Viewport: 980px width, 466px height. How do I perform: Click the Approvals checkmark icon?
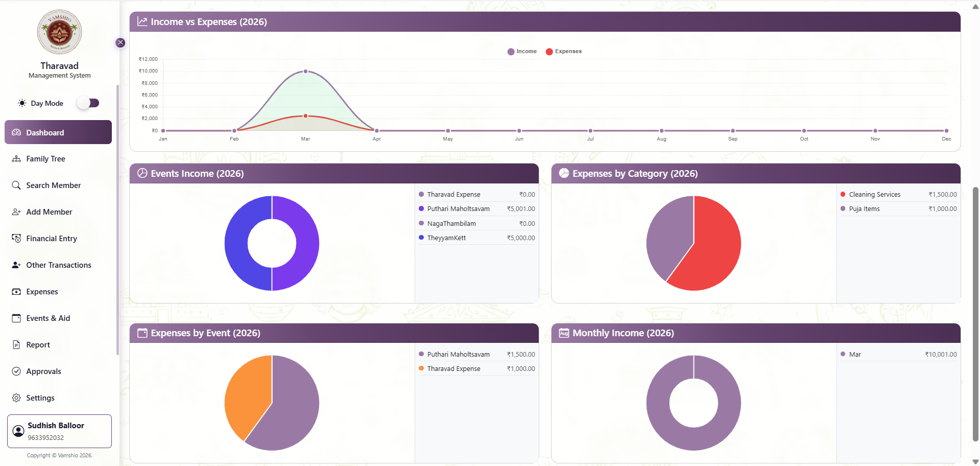click(16, 371)
